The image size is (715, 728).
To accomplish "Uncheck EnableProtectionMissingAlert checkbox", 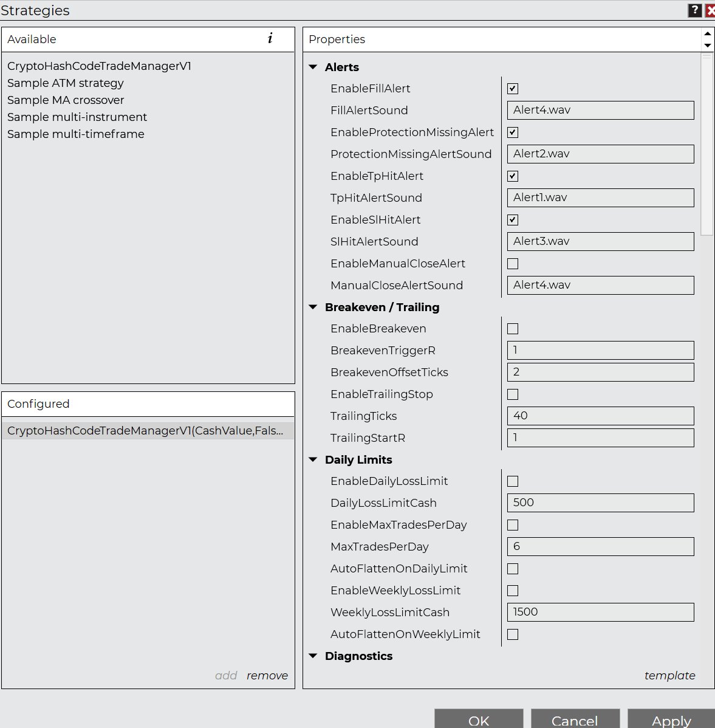I will [513, 132].
